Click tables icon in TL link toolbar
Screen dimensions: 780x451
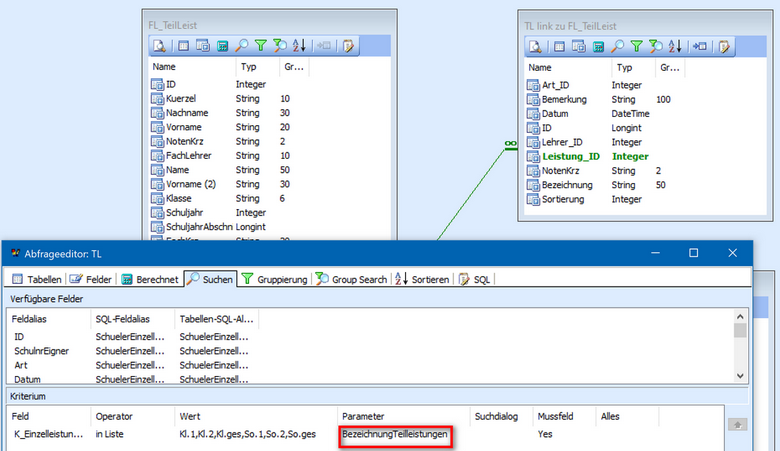tap(559, 46)
